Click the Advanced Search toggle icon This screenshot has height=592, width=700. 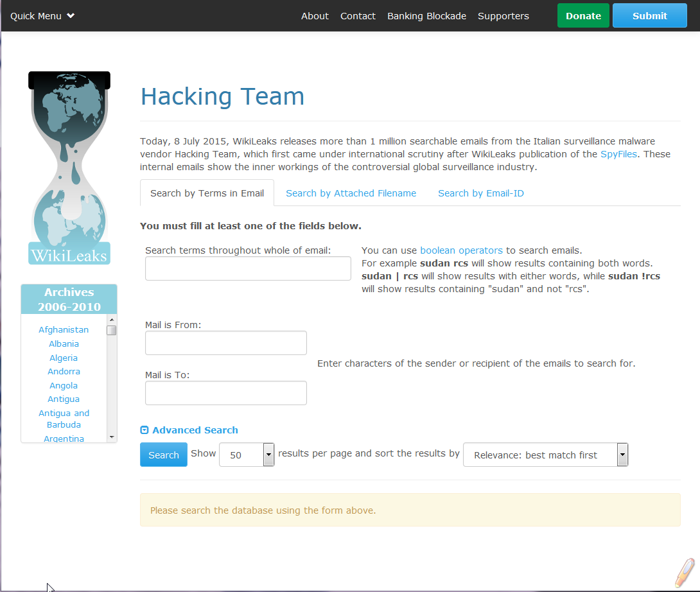(x=144, y=430)
